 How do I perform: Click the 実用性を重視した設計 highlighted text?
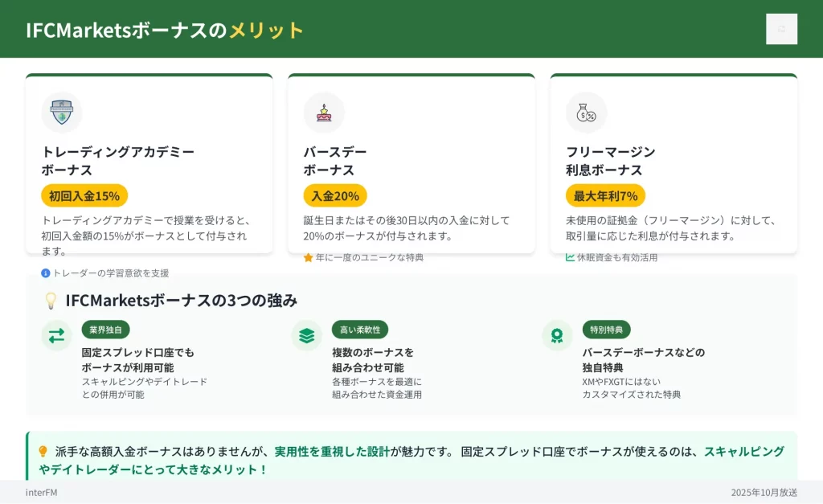(x=332, y=452)
